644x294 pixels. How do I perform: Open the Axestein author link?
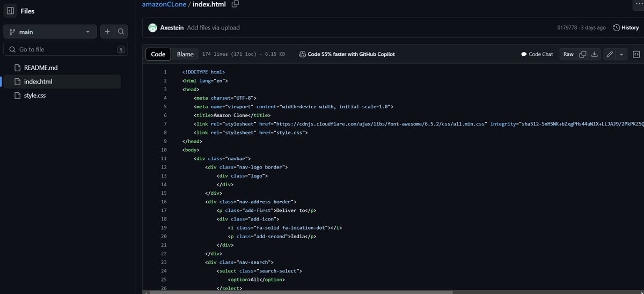click(172, 27)
